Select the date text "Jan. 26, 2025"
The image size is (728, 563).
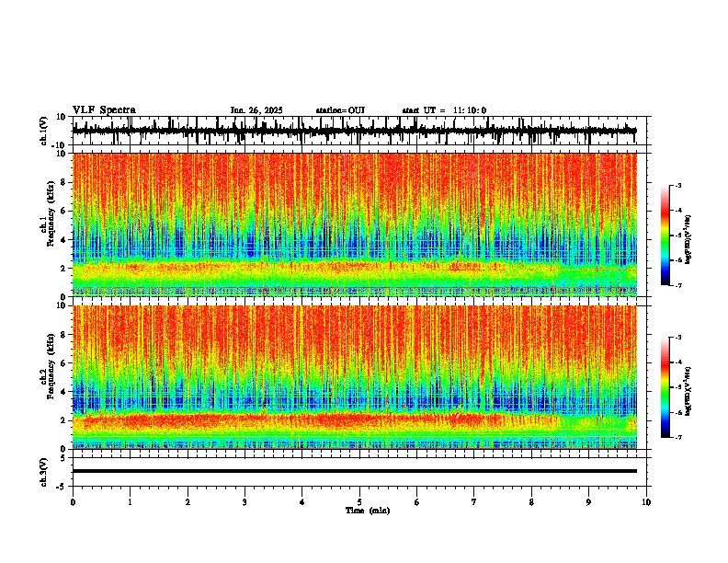(x=256, y=110)
